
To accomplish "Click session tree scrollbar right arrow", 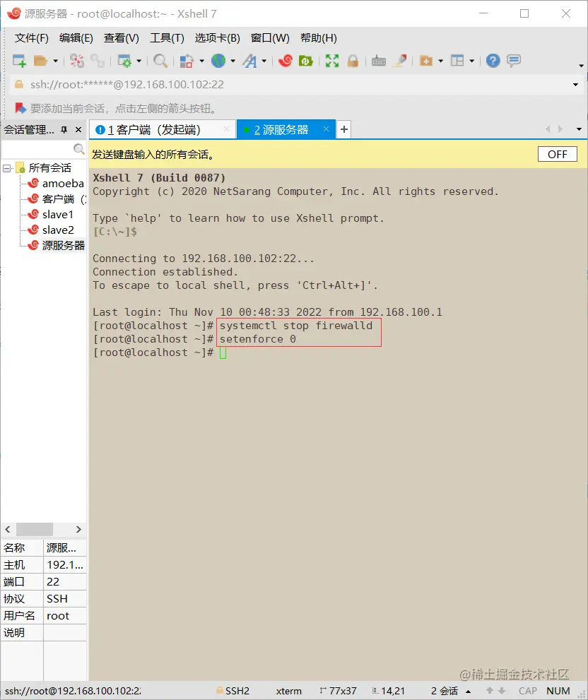I will click(78, 530).
